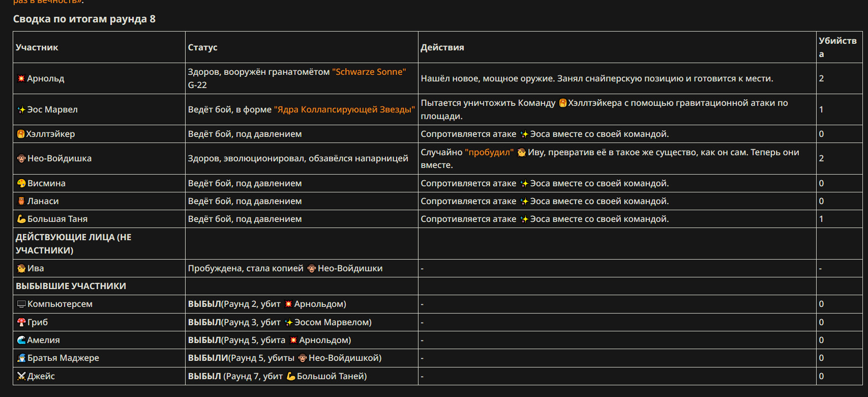Click the Хэллтэйкер emoji in Эос Марвел's actions cell
868x397 pixels.
pyautogui.click(x=563, y=103)
